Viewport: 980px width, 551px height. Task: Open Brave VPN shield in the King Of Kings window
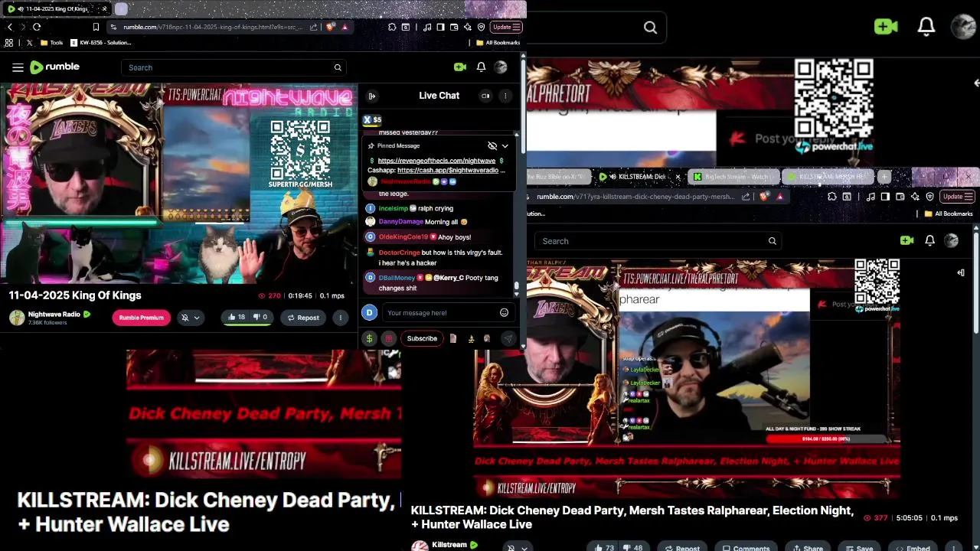[x=481, y=27]
